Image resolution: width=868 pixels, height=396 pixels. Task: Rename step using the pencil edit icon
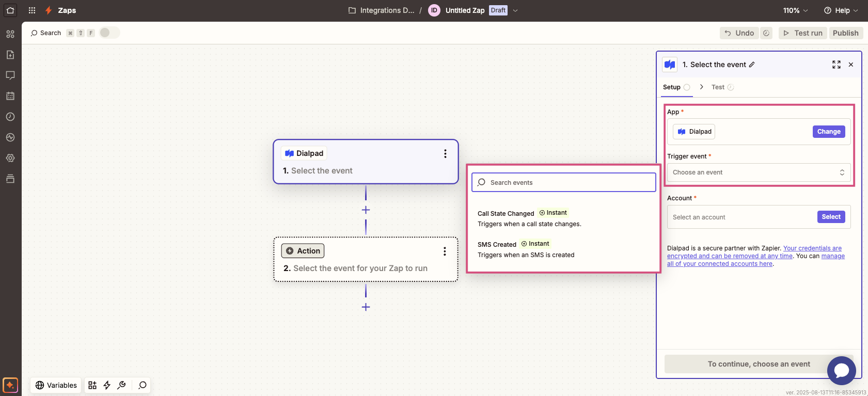tap(752, 65)
